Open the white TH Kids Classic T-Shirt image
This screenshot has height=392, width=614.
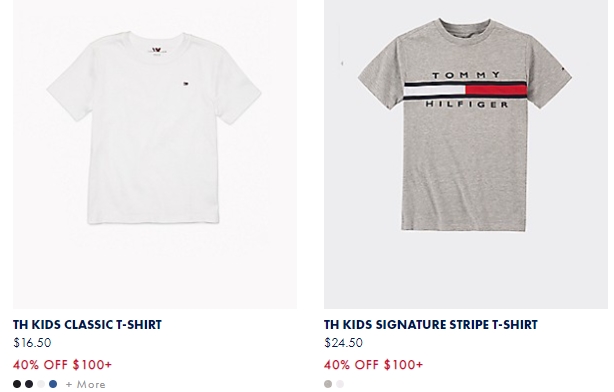point(155,154)
